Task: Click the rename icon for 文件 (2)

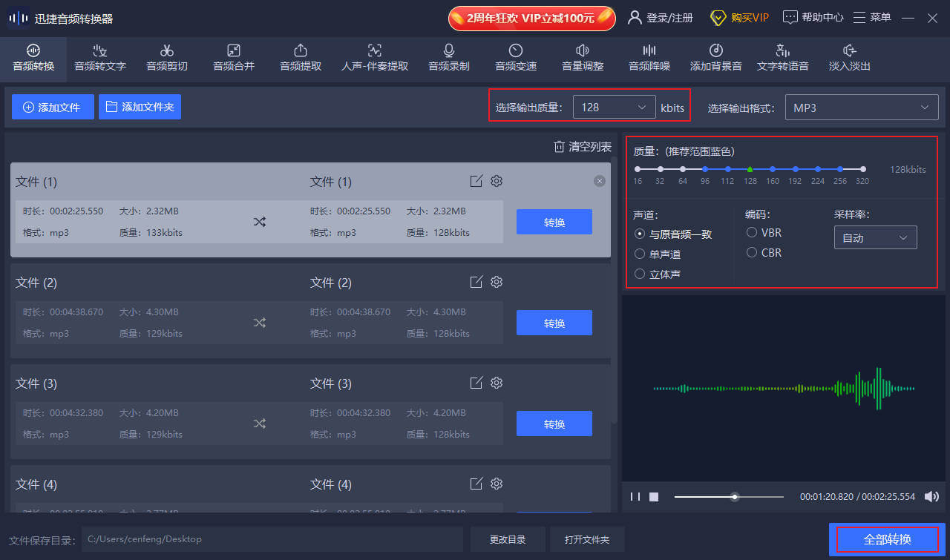Action: pyautogui.click(x=476, y=282)
